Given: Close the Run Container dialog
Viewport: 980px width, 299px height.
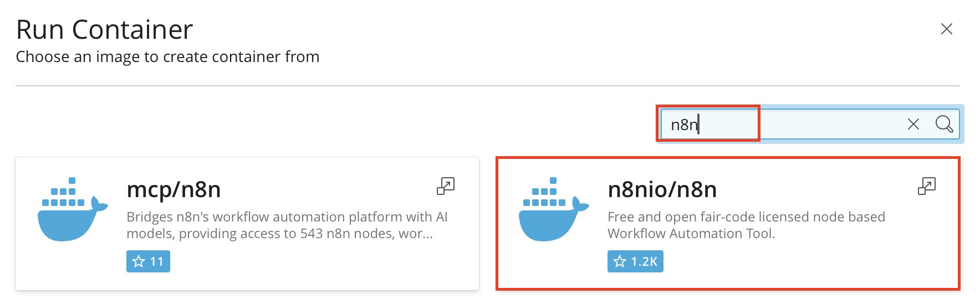Looking at the screenshot, I should pos(946,29).
